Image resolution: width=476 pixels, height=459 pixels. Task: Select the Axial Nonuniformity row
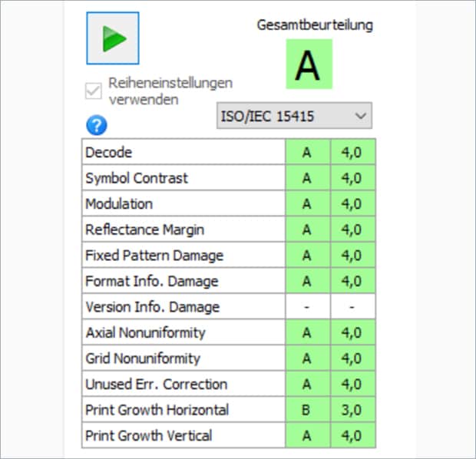(x=144, y=332)
